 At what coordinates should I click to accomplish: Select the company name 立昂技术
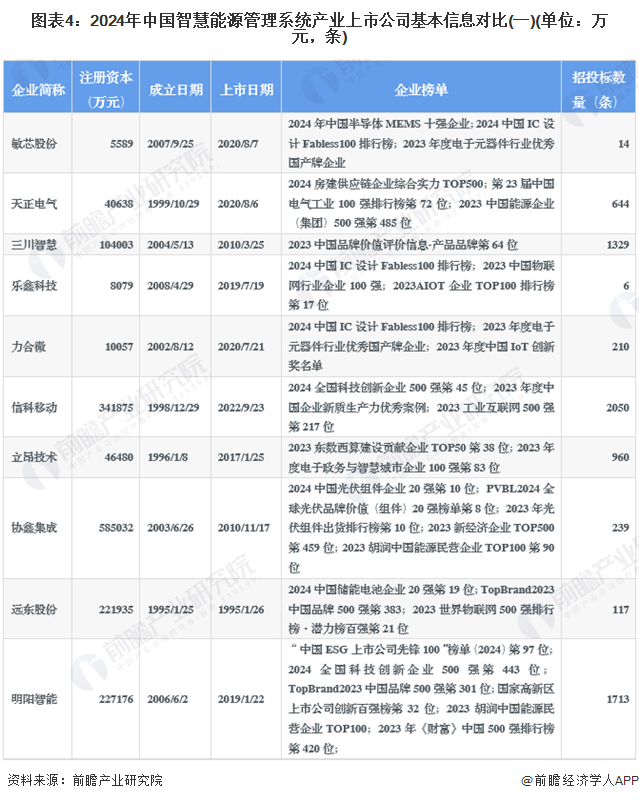(x=34, y=457)
